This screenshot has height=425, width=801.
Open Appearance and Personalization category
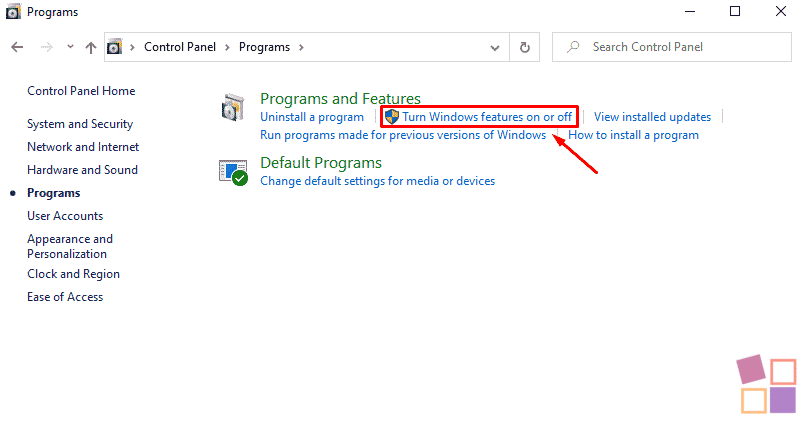[70, 246]
